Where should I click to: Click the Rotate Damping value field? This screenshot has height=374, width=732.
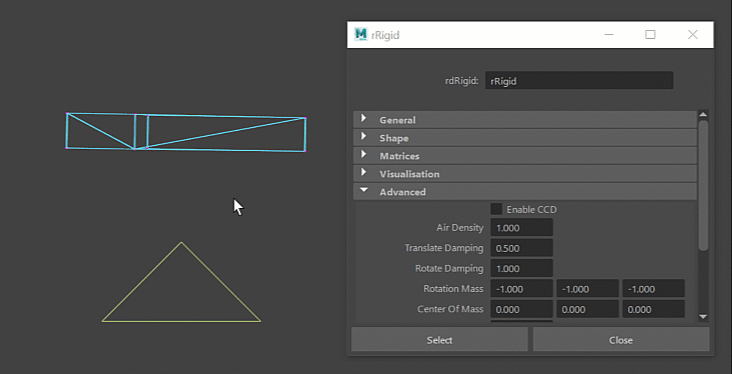(521, 268)
